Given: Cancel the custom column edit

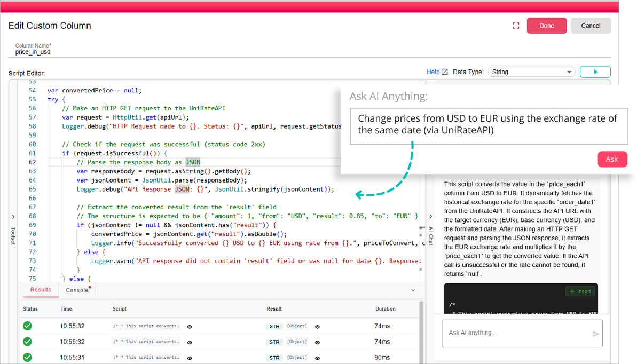Looking at the screenshot, I should pos(591,26).
